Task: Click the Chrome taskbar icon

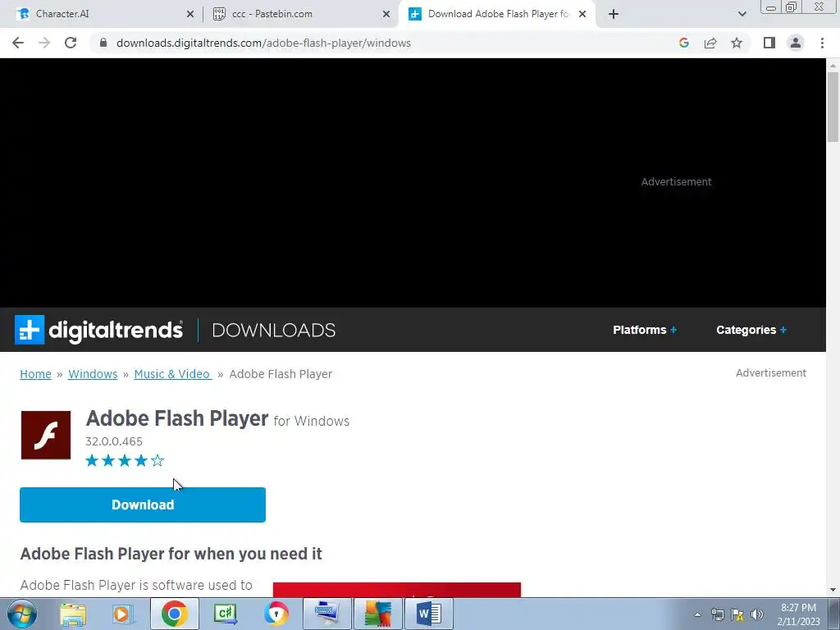Action: tap(174, 614)
